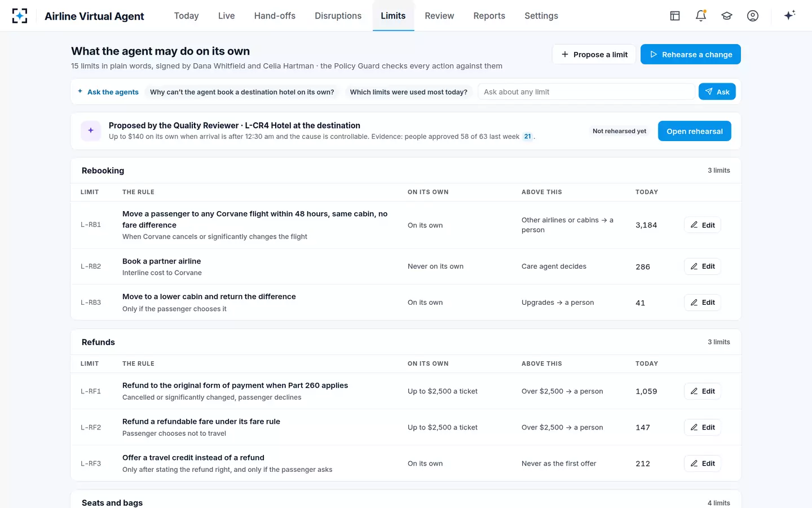The height and width of the screenshot is (508, 812).
Task: Open the graduation cap learning icon
Action: point(727,16)
